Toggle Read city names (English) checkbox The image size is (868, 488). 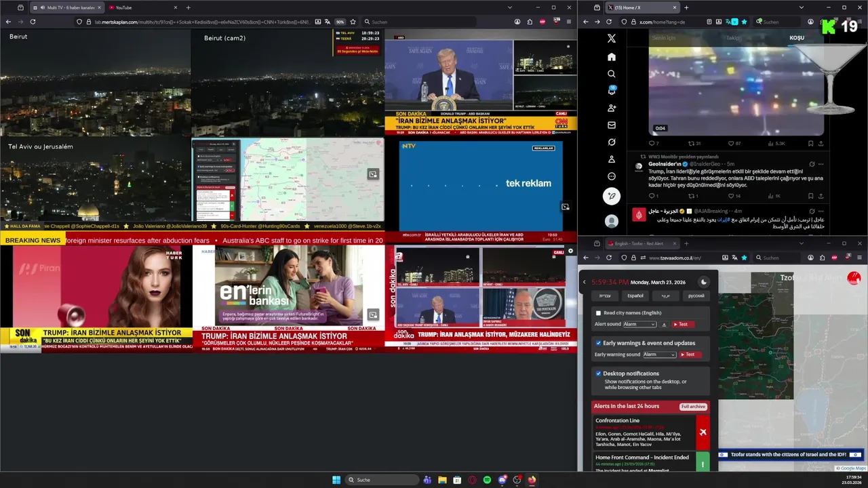(x=598, y=313)
